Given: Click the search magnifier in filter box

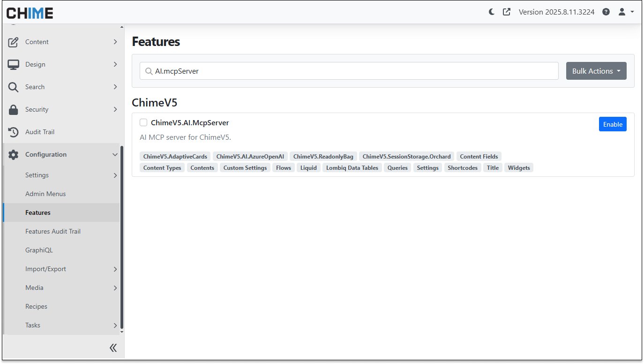Looking at the screenshot, I should pyautogui.click(x=149, y=71).
